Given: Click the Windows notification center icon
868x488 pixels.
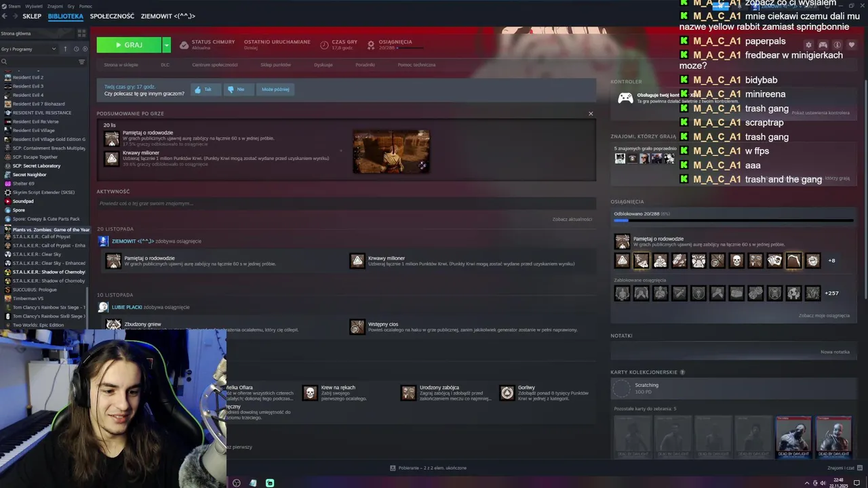Looking at the screenshot, I should tap(856, 483).
